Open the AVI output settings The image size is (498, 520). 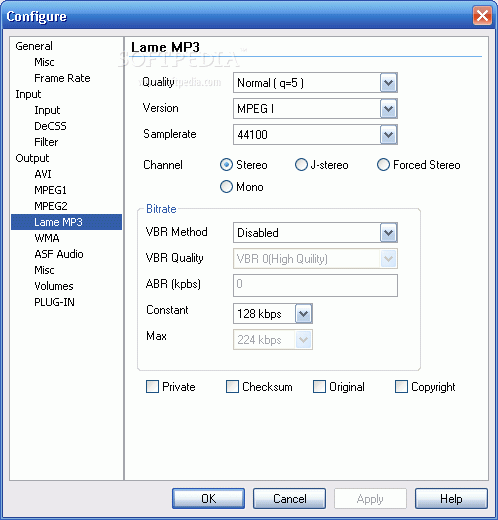(x=43, y=174)
